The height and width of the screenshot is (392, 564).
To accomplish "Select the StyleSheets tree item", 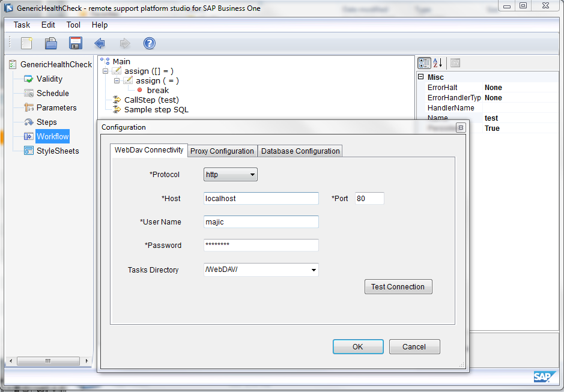I will (58, 151).
